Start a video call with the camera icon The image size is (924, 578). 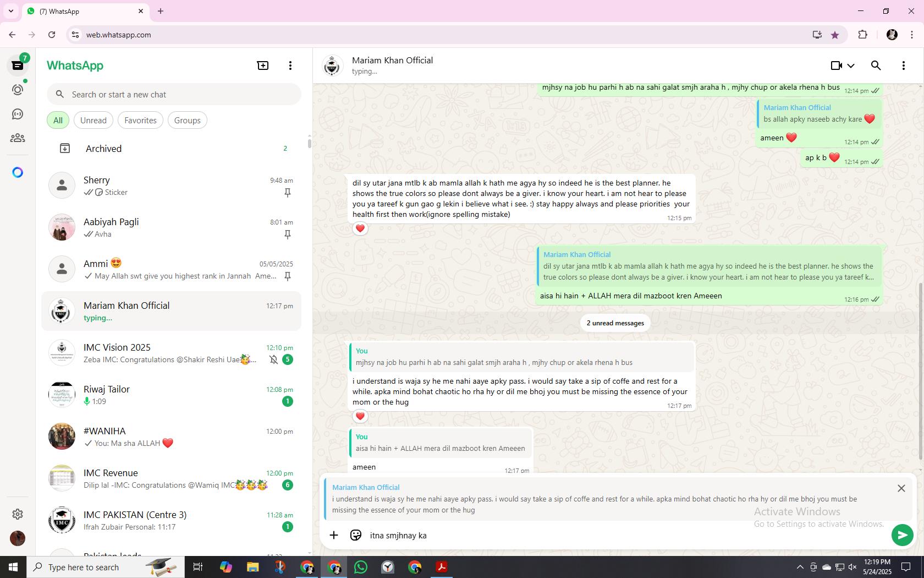pyautogui.click(x=836, y=66)
